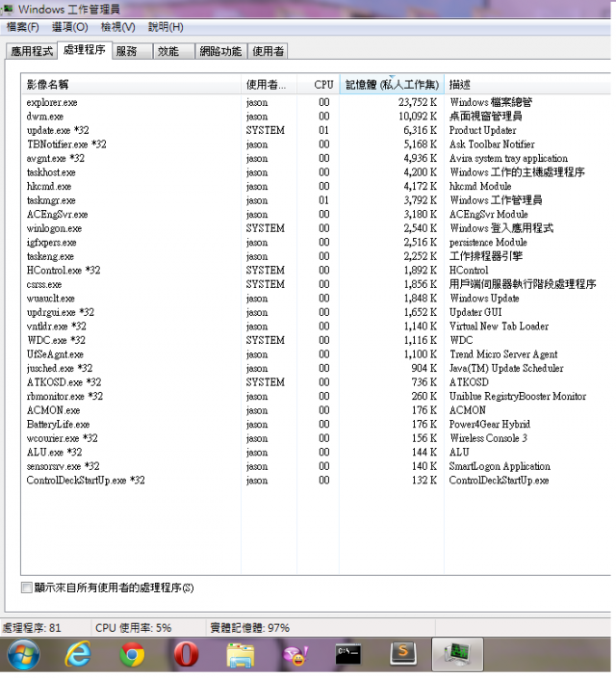Select taskeng.exe process row
Image resolution: width=616 pixels, height=679 pixels.
pos(316,256)
